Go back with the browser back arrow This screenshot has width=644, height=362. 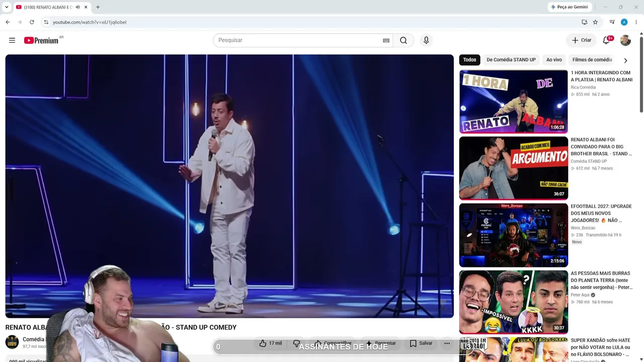(8, 22)
